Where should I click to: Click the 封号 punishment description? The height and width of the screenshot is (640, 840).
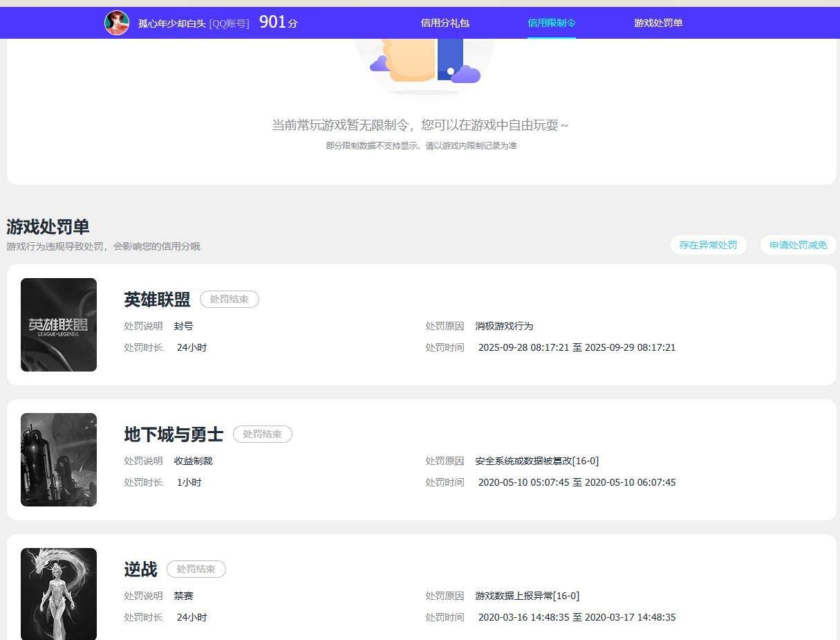(183, 326)
